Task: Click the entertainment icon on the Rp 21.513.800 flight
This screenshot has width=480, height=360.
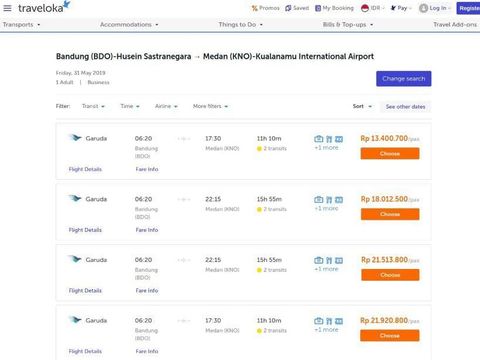Action: pos(339,260)
